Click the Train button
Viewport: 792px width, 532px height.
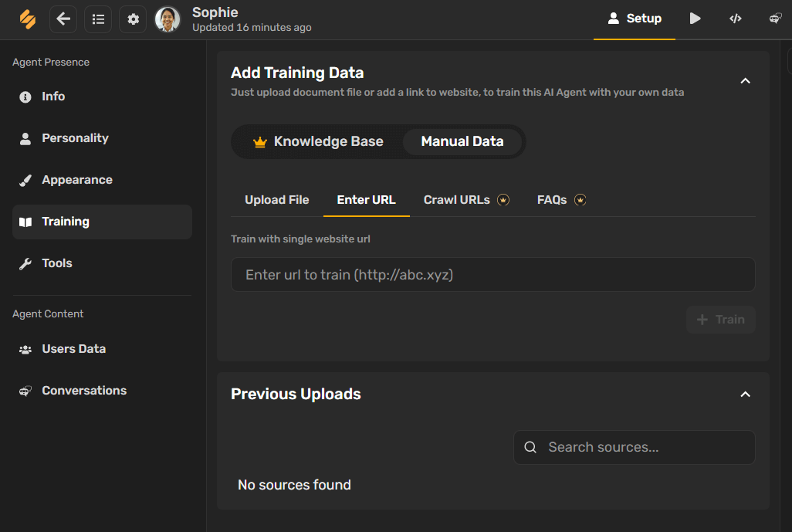coord(721,320)
